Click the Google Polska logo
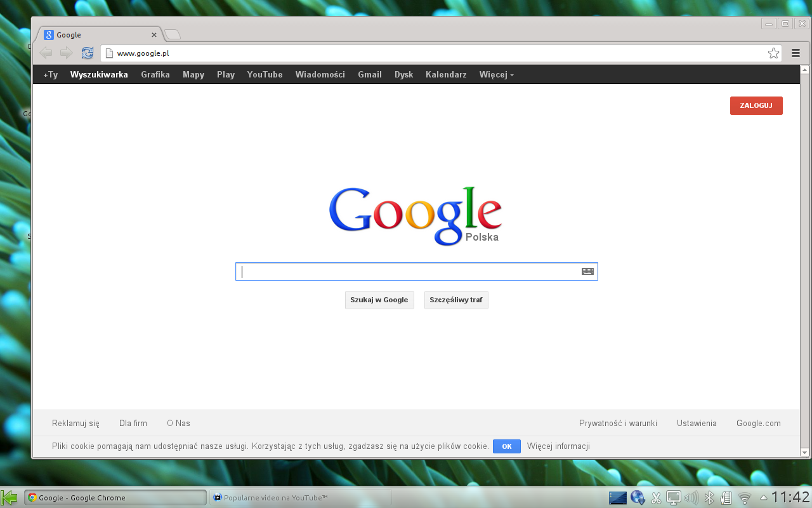This screenshot has height=508, width=812. pyautogui.click(x=416, y=216)
